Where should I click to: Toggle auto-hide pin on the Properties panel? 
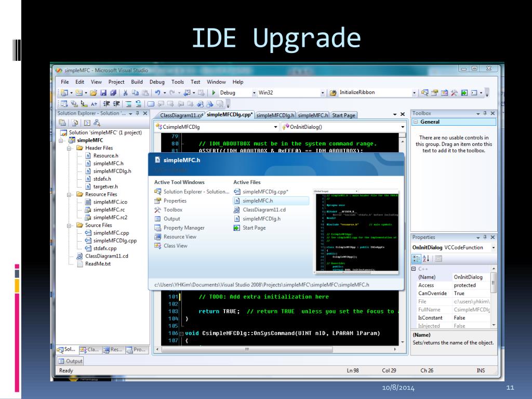pos(485,237)
